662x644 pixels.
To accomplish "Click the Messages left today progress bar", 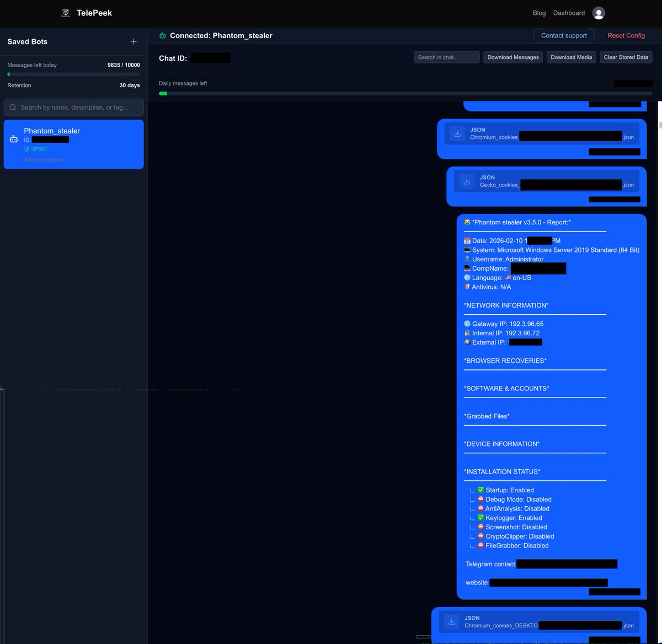I will click(73, 74).
